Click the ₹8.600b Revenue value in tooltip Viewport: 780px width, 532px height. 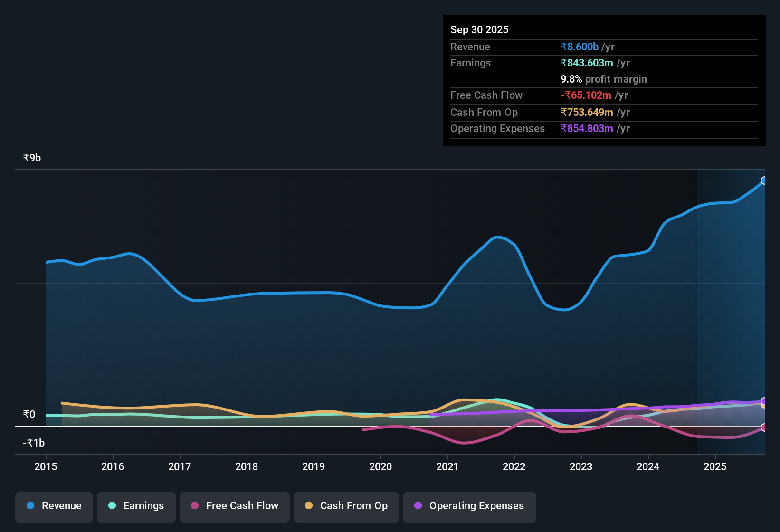(579, 47)
